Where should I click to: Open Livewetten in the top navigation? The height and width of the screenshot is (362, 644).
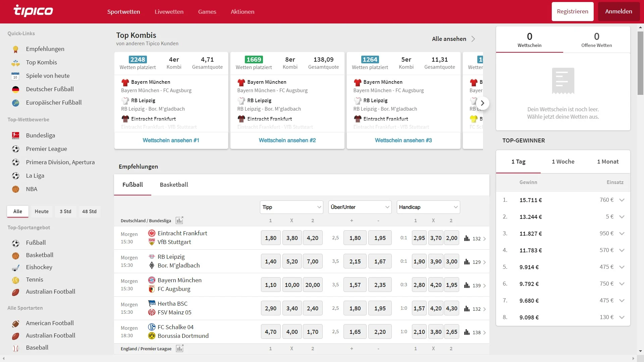[169, 12]
